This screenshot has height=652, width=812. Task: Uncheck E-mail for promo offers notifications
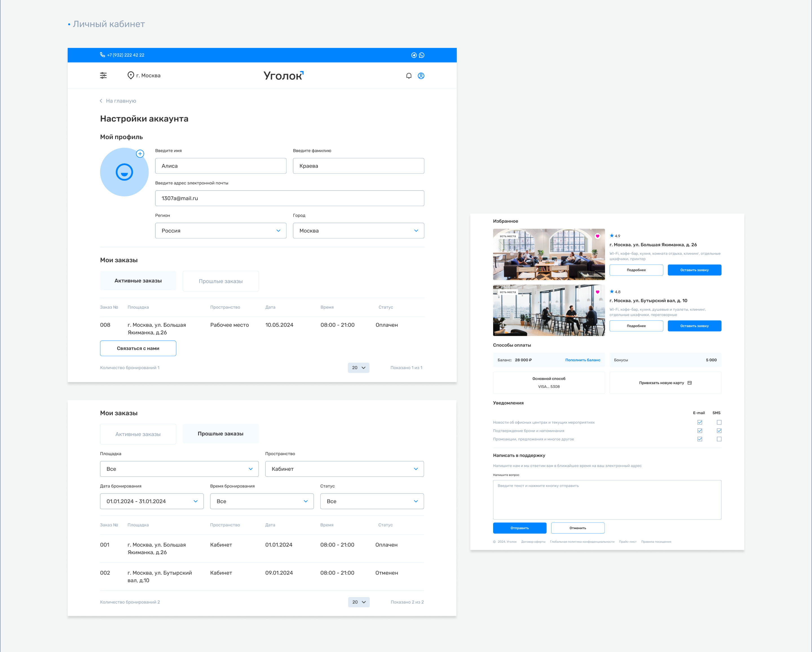700,439
